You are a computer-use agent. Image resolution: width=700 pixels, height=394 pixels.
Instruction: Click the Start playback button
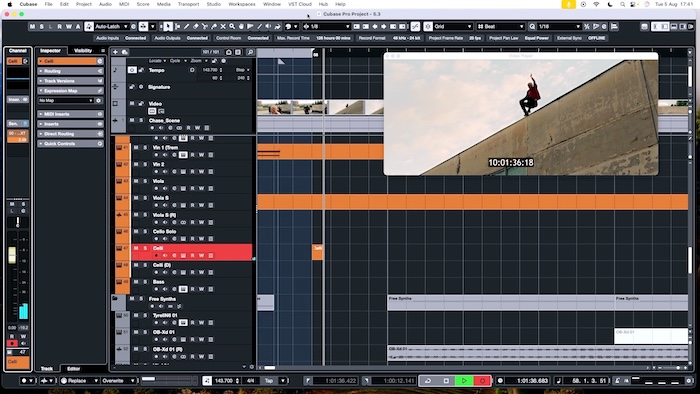coord(464,381)
